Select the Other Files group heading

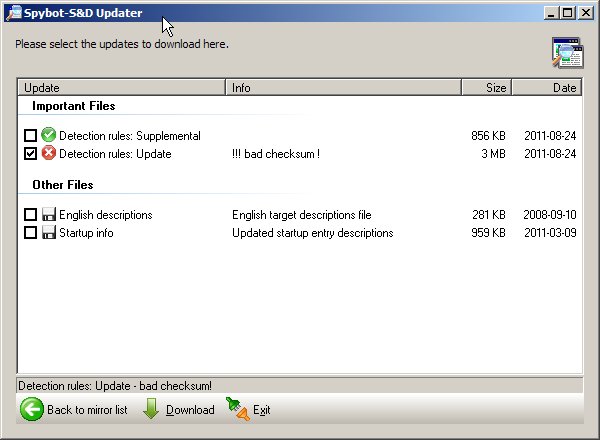[63, 185]
